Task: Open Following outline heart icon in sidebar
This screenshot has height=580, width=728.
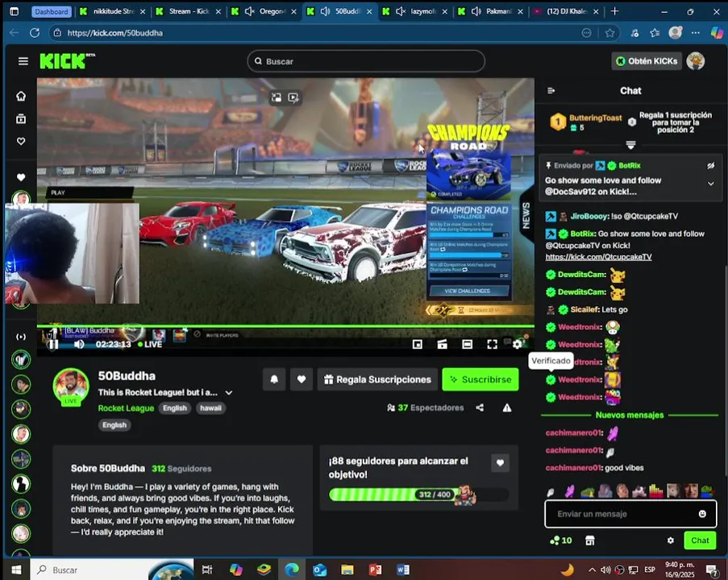Action: pyautogui.click(x=21, y=141)
